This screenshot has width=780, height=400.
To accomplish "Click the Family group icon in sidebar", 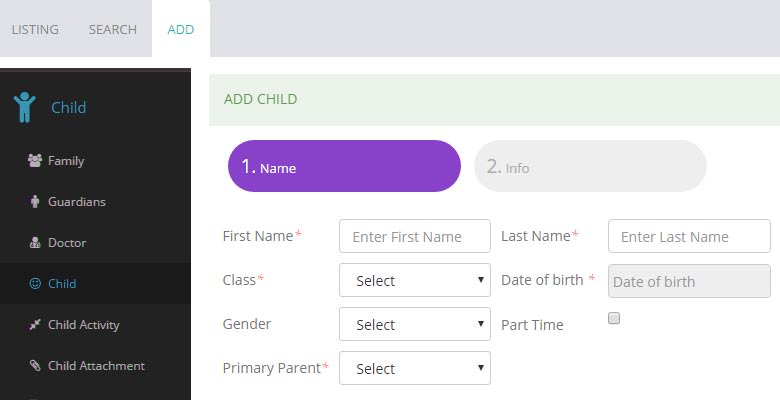I will pyautogui.click(x=35, y=161).
